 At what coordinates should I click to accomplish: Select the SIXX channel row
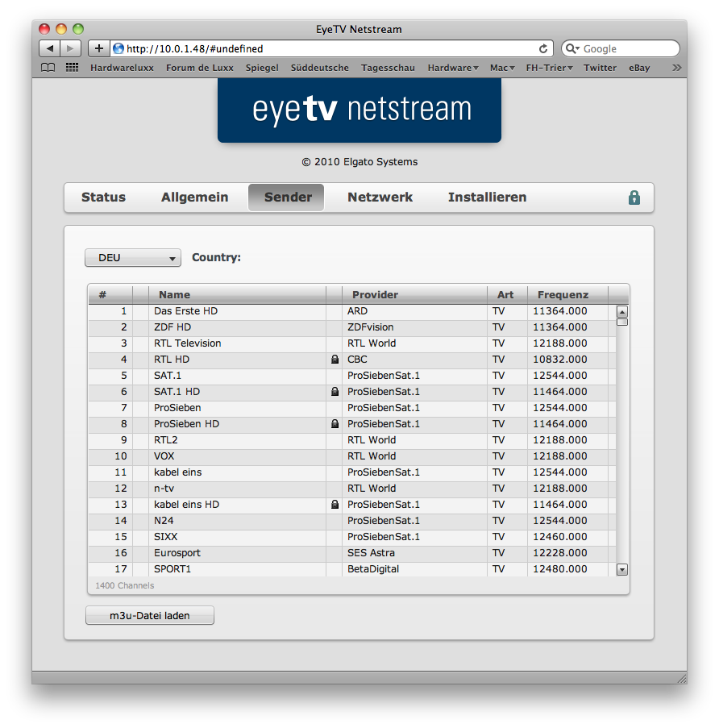coord(351,537)
